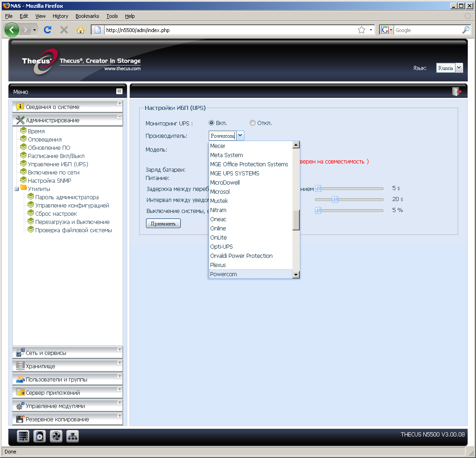This screenshot has height=458, width=476.
Task: Collapse the Меню panel with double-arrow icon
Action: tap(119, 91)
